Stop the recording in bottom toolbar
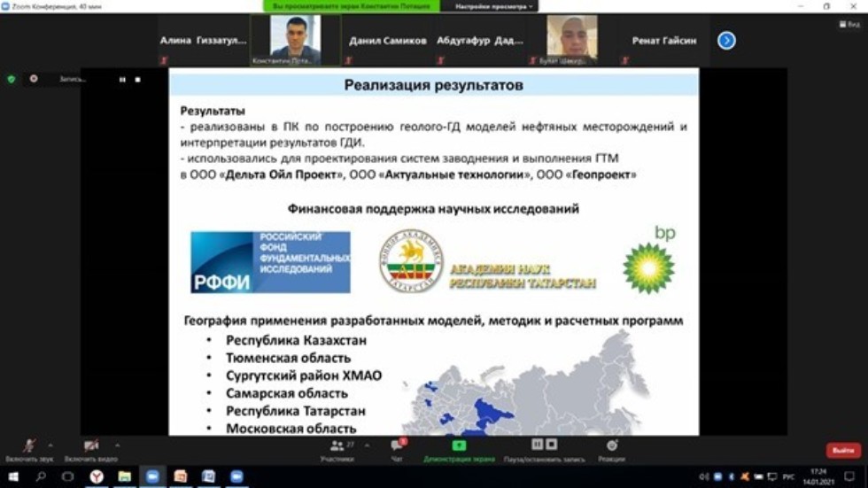Viewport: 868px width, 488px height. coord(551,445)
